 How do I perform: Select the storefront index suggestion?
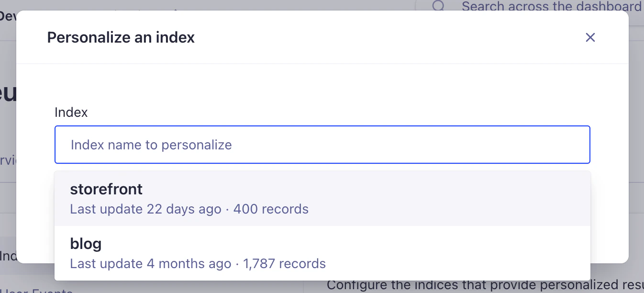point(322,198)
